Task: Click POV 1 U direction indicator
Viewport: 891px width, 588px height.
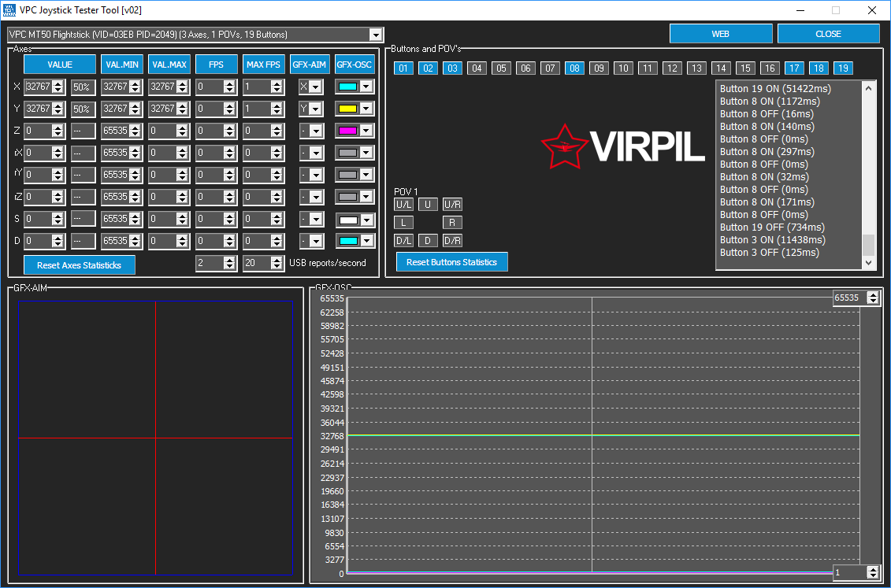Action: click(428, 205)
